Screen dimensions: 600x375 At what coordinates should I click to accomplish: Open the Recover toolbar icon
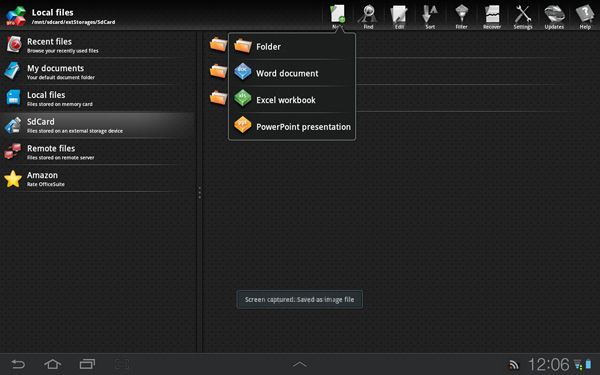tap(492, 16)
